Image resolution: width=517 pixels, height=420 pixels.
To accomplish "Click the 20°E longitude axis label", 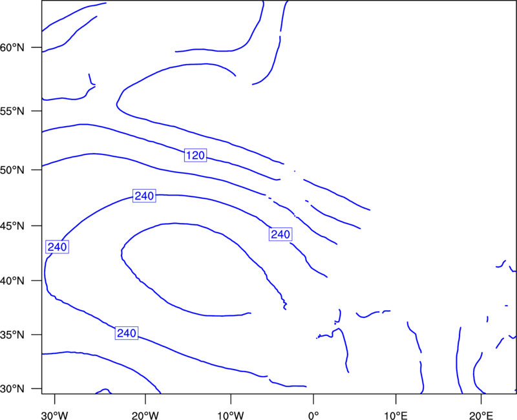I will tap(481, 415).
